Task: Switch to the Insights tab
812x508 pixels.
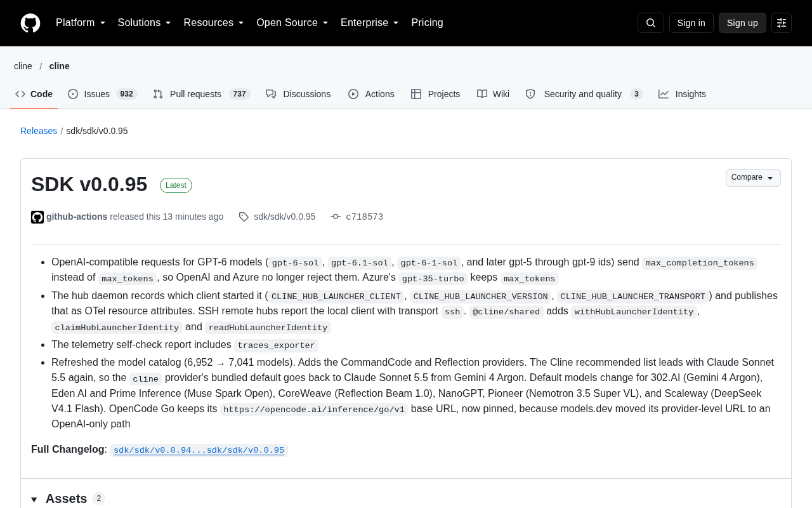Action: tap(682, 94)
